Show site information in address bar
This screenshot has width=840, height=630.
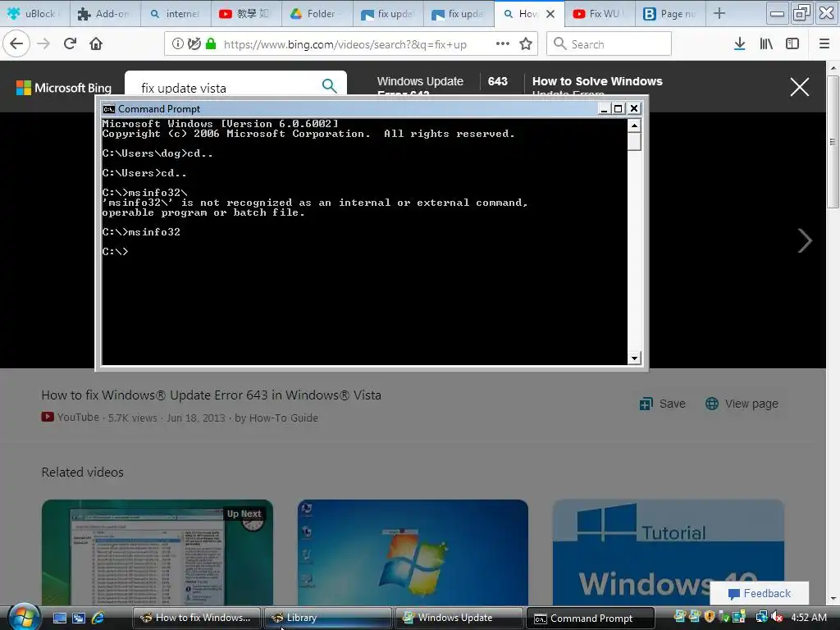point(178,44)
